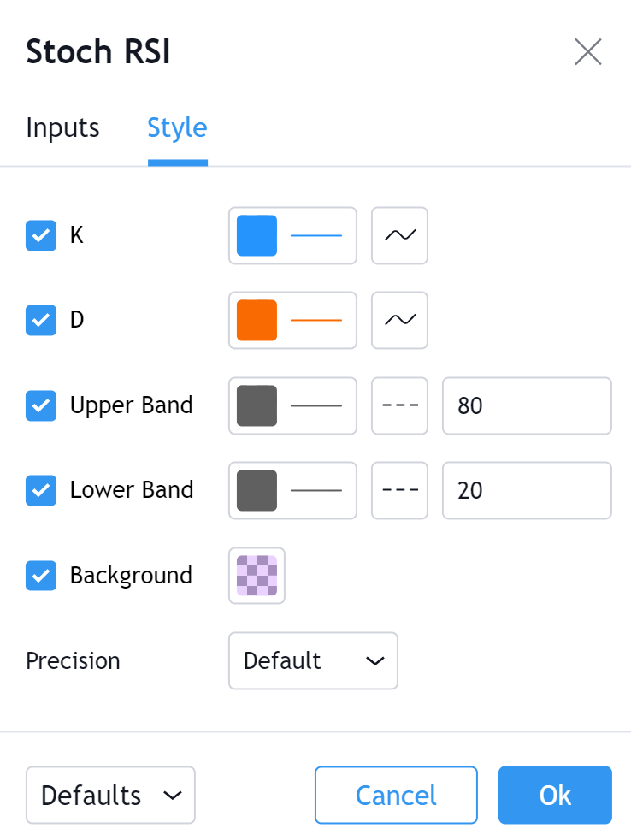Open Lower Band dashed line style

click(x=399, y=490)
